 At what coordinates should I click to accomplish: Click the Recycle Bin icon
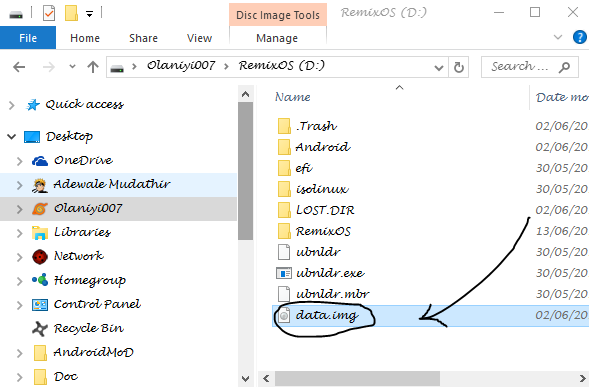click(40, 328)
